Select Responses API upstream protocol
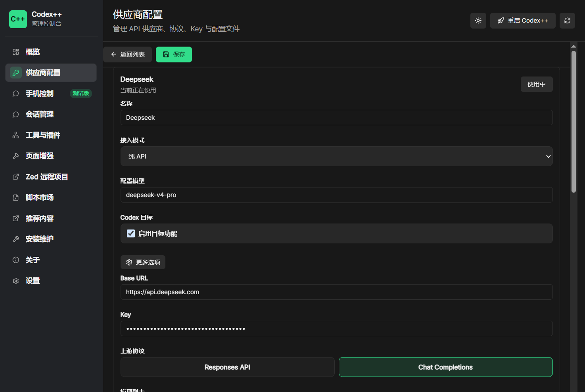This screenshot has height=392, width=585. tap(228, 367)
